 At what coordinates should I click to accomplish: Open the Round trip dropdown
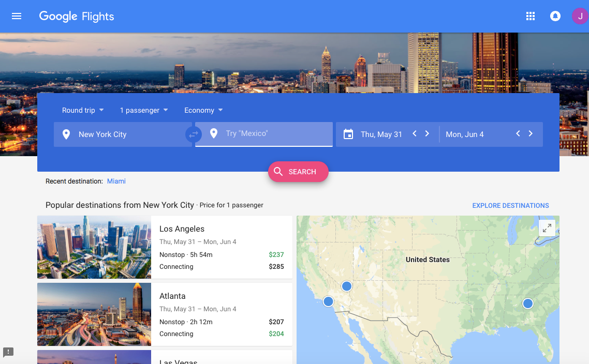coord(83,110)
